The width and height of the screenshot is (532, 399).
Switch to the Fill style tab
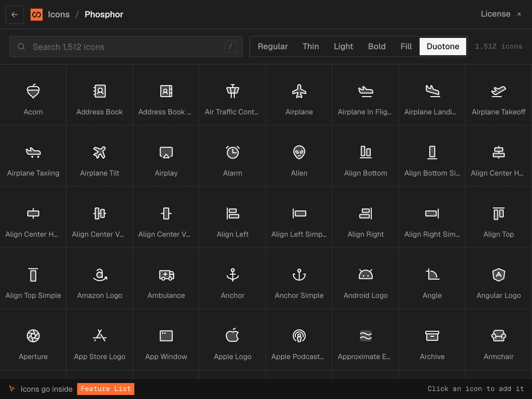406,47
